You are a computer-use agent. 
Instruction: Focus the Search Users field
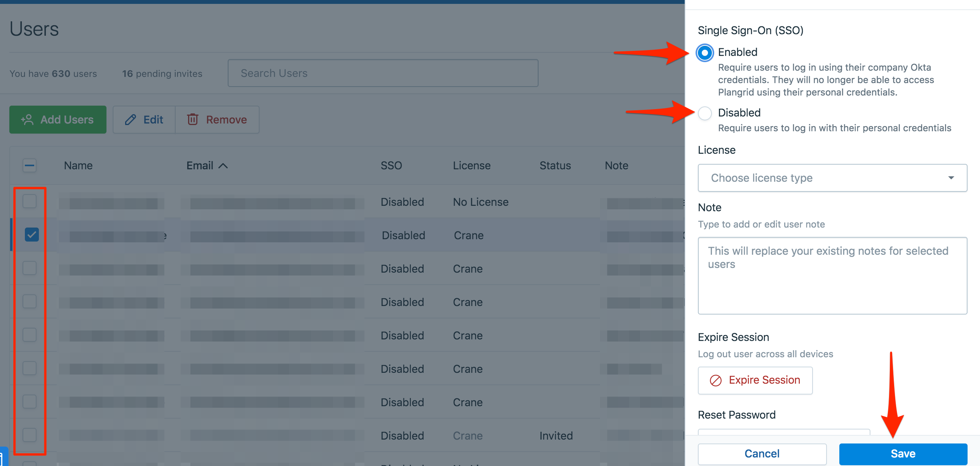[x=383, y=73]
